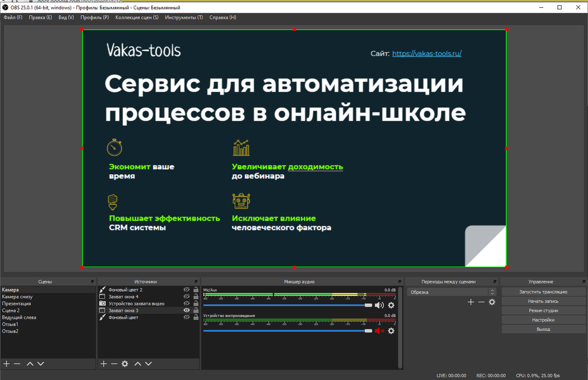Show the Фоновый цвет 2 source

click(x=186, y=290)
